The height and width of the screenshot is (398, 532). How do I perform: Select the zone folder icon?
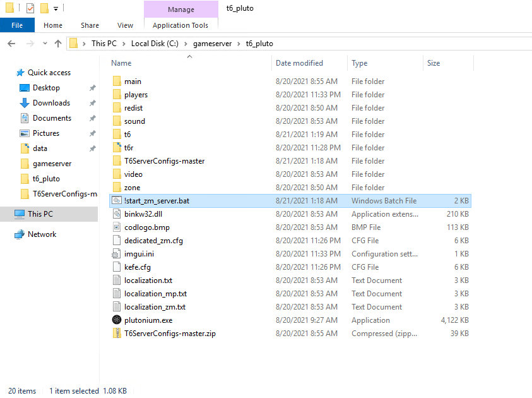[116, 188]
